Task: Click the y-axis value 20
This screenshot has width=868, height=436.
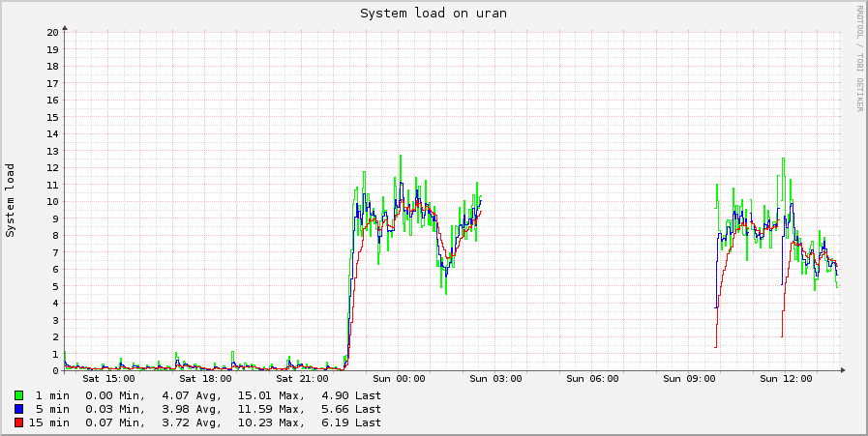Action: pyautogui.click(x=52, y=32)
